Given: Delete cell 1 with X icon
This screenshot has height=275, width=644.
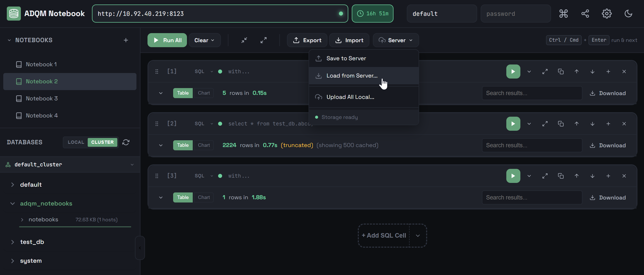Looking at the screenshot, I should coord(624,72).
